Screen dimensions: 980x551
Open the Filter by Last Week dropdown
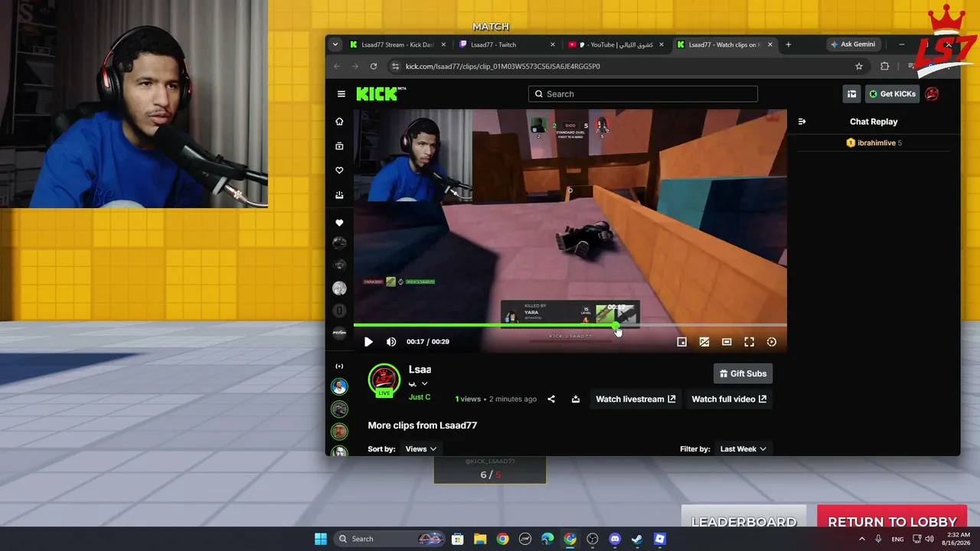pyautogui.click(x=743, y=449)
